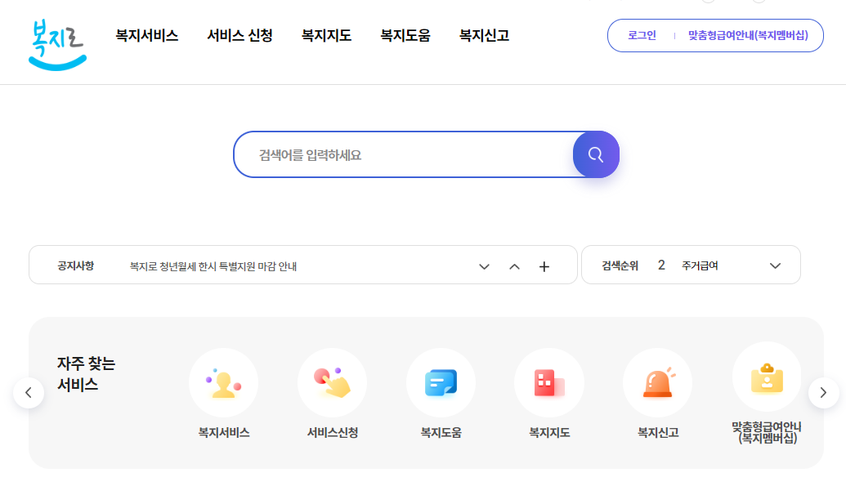This screenshot has height=504, width=846.
Task: Click the 복지신고 siren shortcut icon
Action: point(658,382)
